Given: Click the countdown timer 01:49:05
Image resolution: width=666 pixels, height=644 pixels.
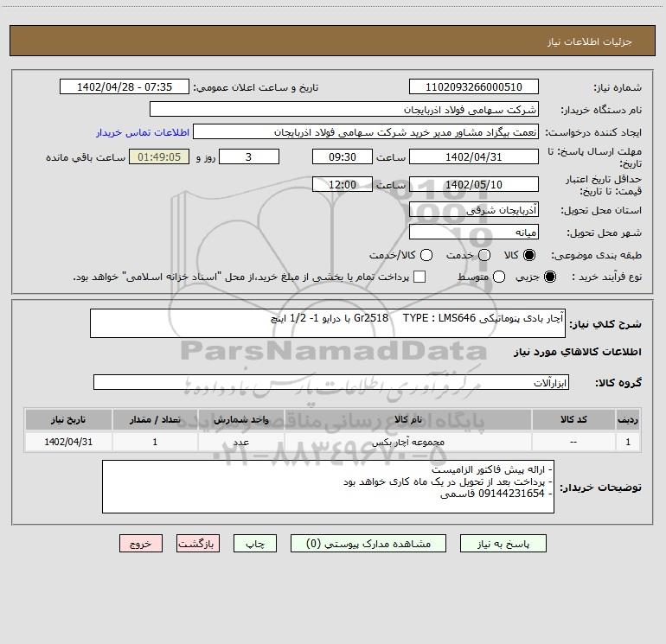Looking at the screenshot, I should (x=159, y=156).
